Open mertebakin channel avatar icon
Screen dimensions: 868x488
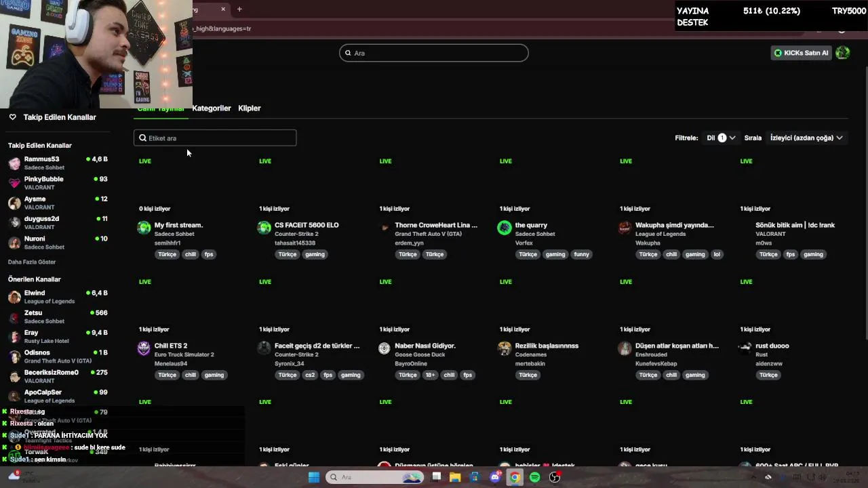[505, 348]
